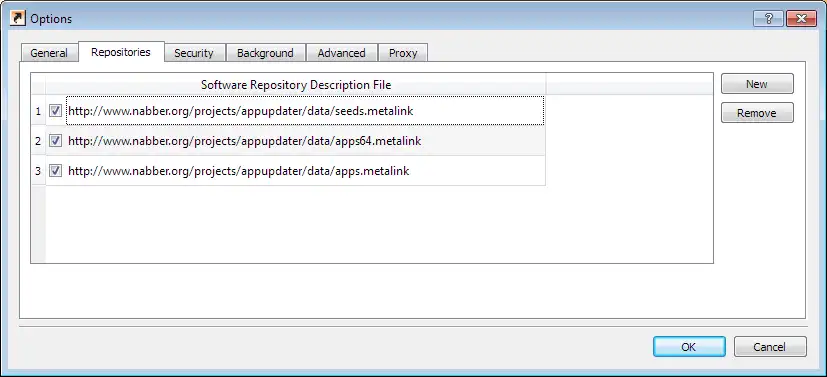This screenshot has height=377, width=827.
Task: Select row header number 3
Action: point(38,171)
